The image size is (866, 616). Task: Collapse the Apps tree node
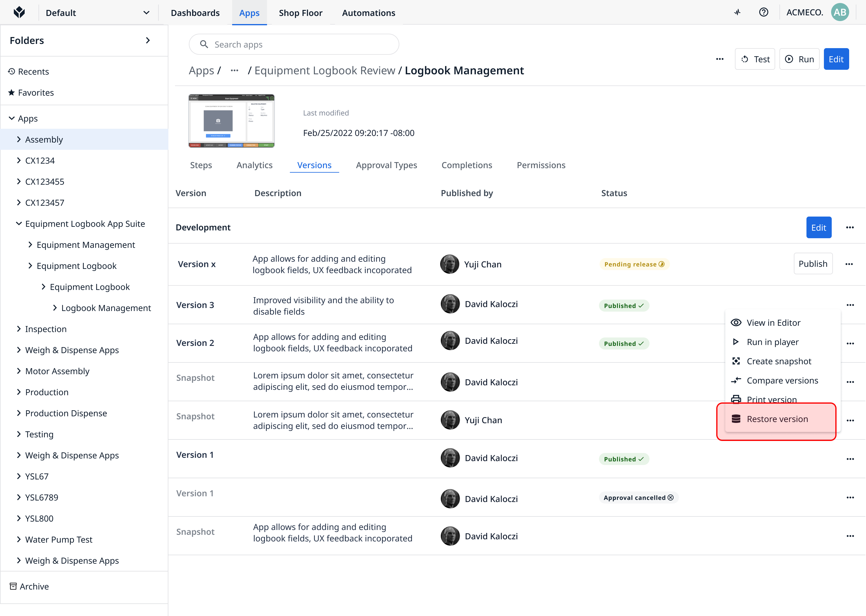pyautogui.click(x=12, y=118)
